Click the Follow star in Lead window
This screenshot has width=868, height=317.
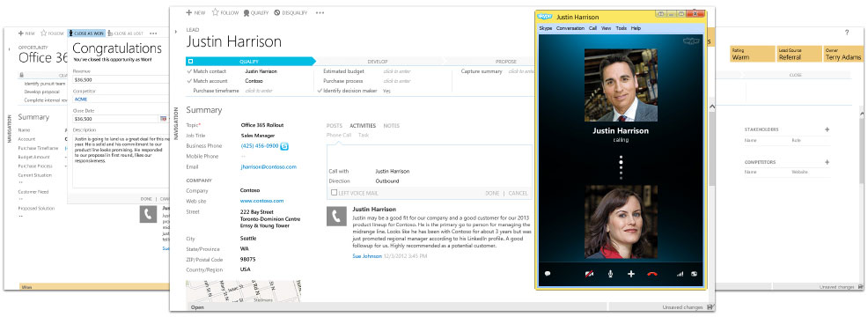coord(216,11)
